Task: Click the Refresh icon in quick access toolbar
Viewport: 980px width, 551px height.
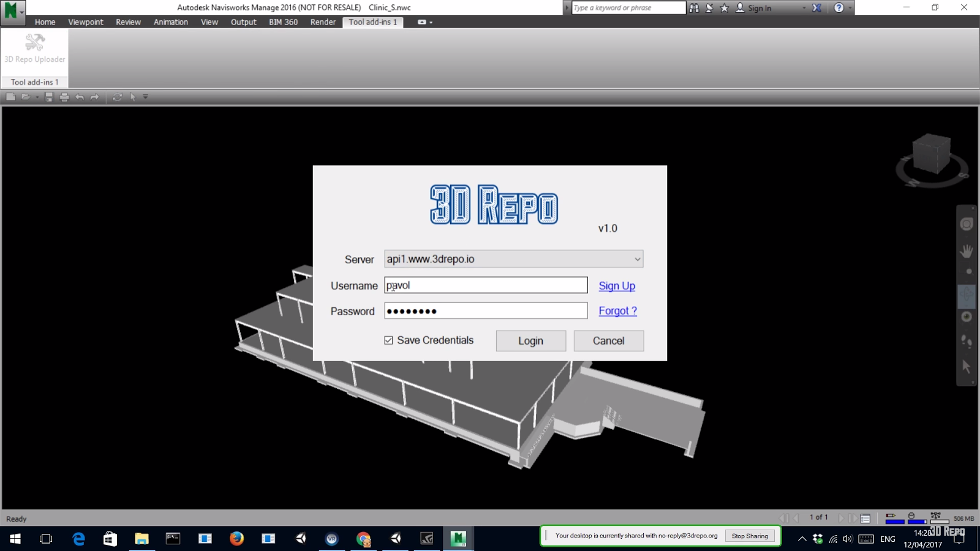Action: click(x=117, y=97)
